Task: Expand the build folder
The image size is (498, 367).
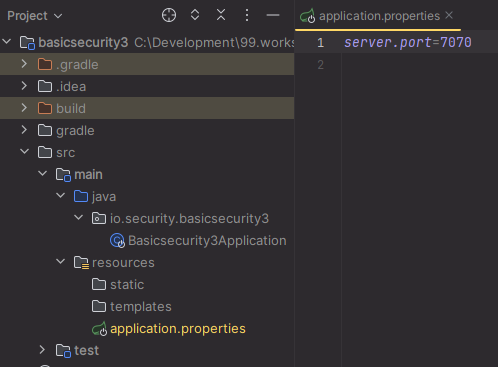Action: click(24, 108)
